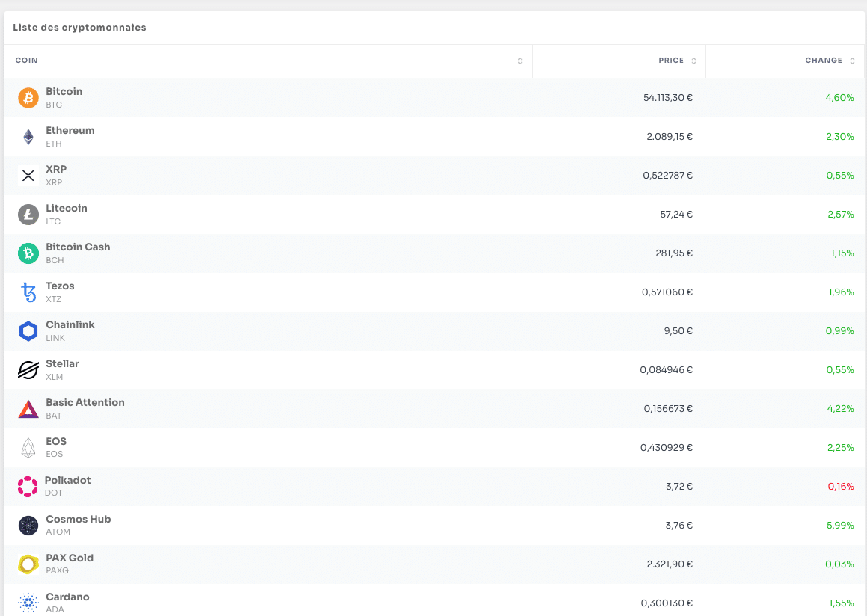Open the EOS coin name link

point(56,441)
